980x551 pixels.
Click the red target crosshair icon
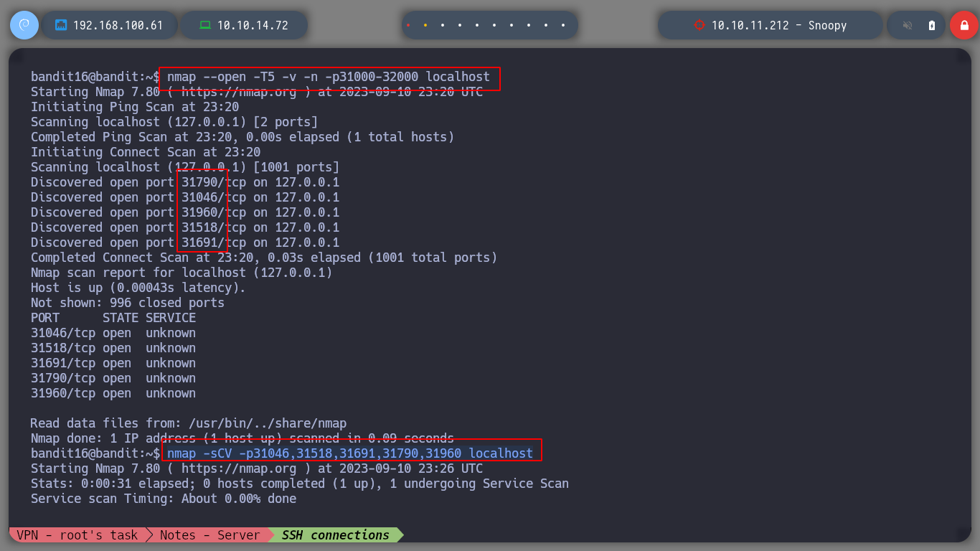coord(699,25)
